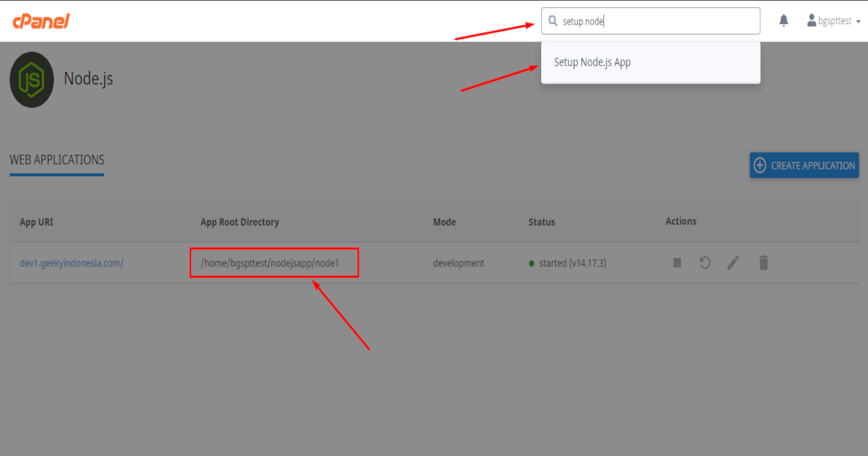The image size is (868, 456).
Task: Click the '/home/bgspttest/nodejsapp/node1' path text
Action: tap(269, 263)
